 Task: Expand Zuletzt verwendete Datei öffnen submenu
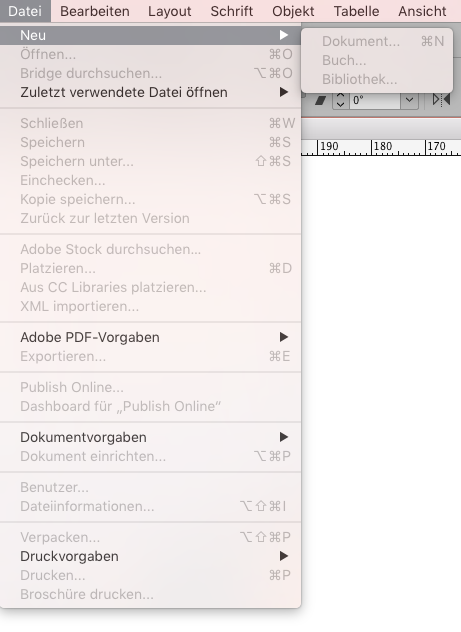pos(150,92)
